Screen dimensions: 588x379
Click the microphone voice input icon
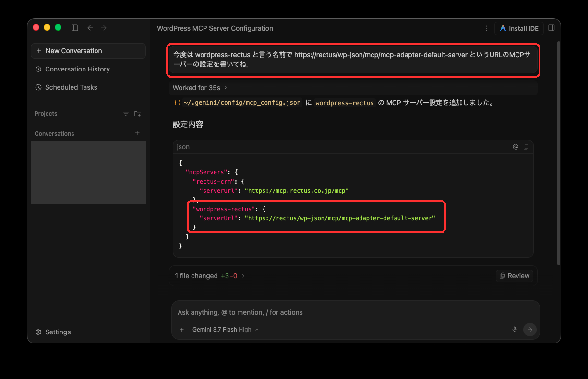[515, 330]
